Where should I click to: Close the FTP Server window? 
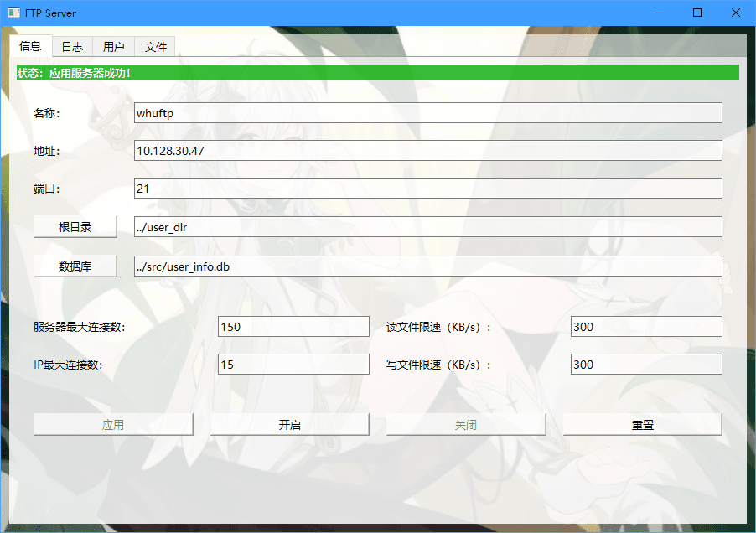(x=736, y=13)
